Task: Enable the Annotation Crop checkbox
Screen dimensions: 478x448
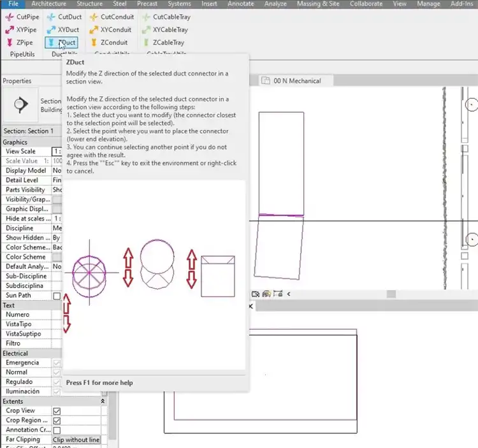Action: click(57, 430)
